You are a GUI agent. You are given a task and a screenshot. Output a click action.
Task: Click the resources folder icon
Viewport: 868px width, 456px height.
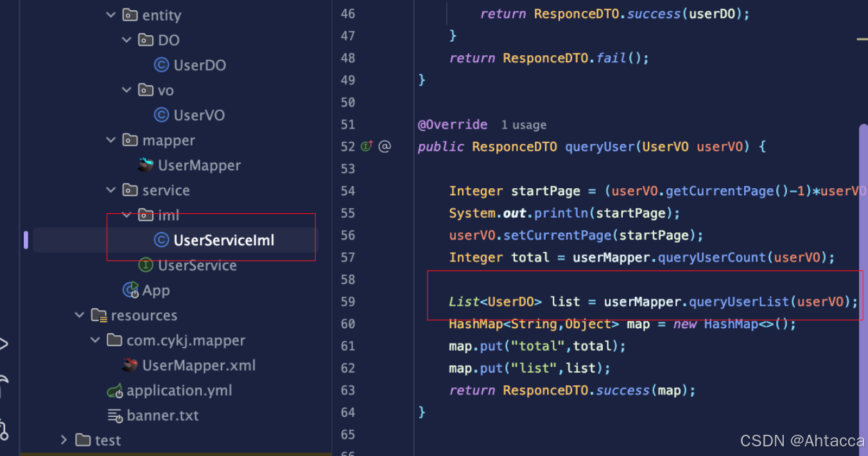(99, 315)
